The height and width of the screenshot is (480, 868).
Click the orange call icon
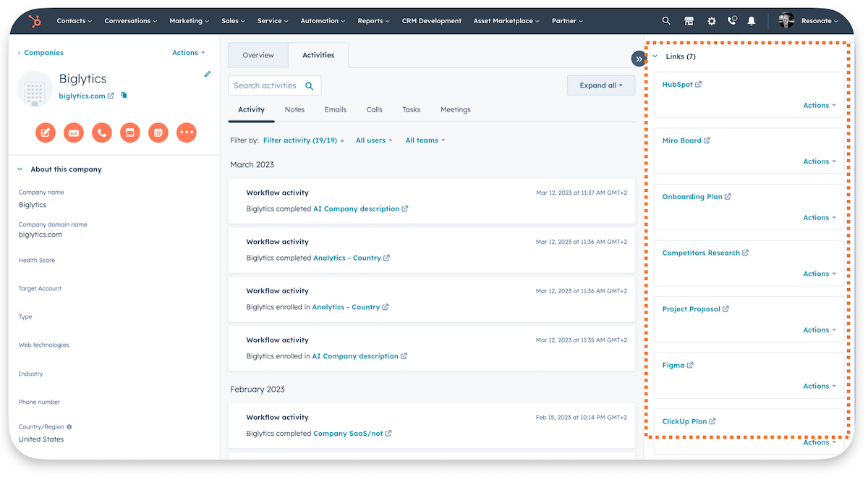102,132
